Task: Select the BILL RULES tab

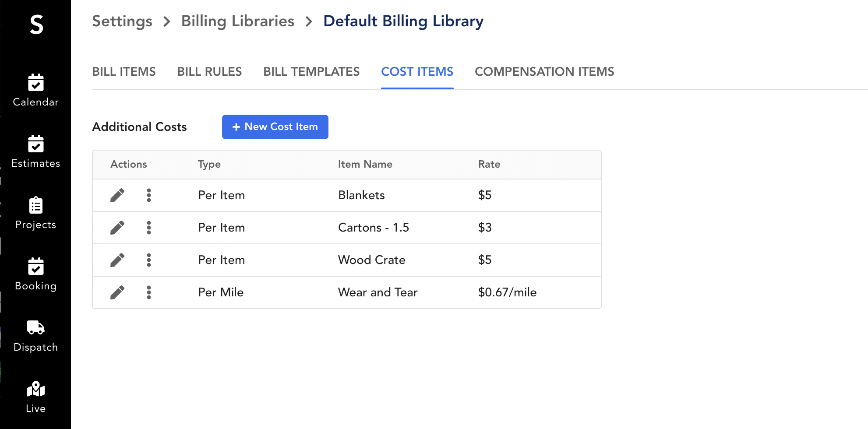Action: [209, 71]
